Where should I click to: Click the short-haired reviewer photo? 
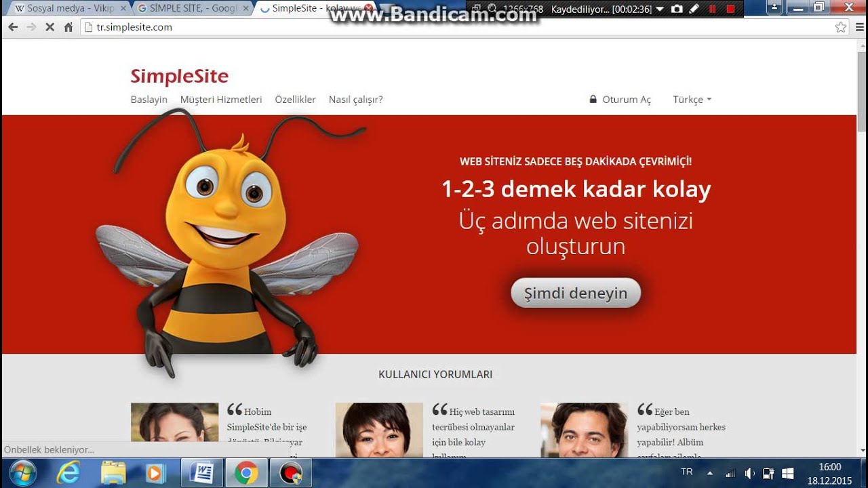pos(379,429)
